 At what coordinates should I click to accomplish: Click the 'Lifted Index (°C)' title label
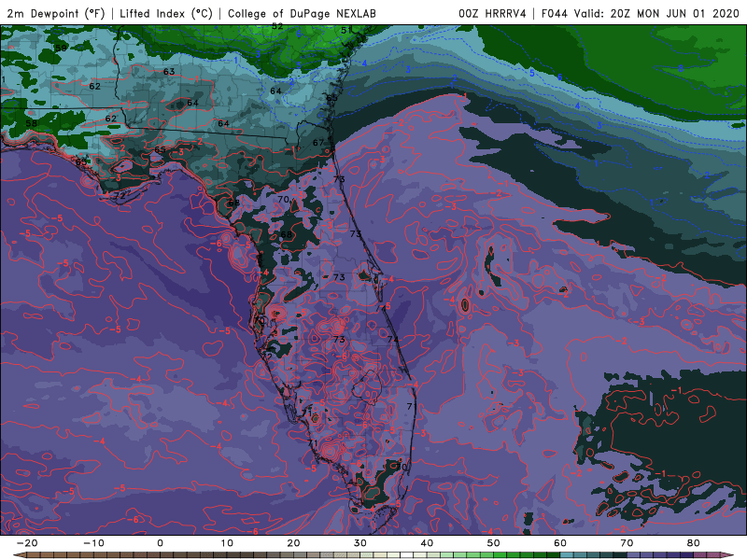click(166, 13)
